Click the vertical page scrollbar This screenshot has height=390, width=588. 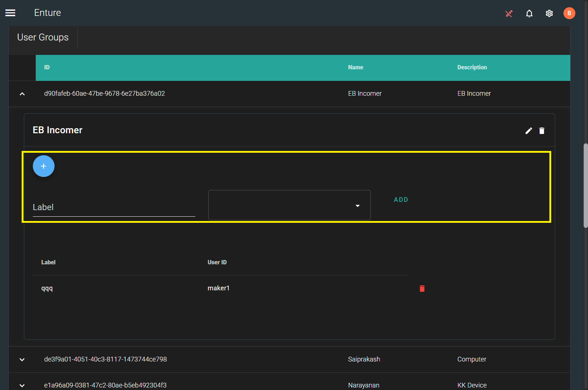585,186
